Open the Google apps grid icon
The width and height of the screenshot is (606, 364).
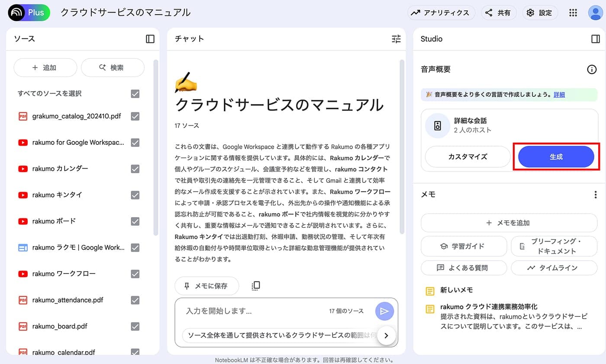(x=573, y=13)
